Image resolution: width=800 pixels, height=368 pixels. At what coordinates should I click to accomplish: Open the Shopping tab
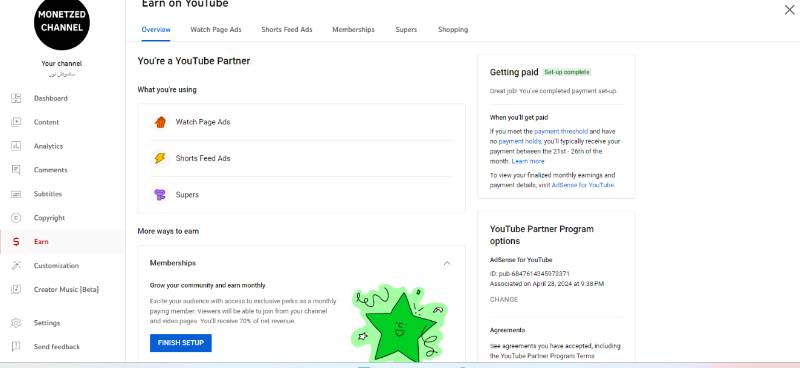click(453, 30)
